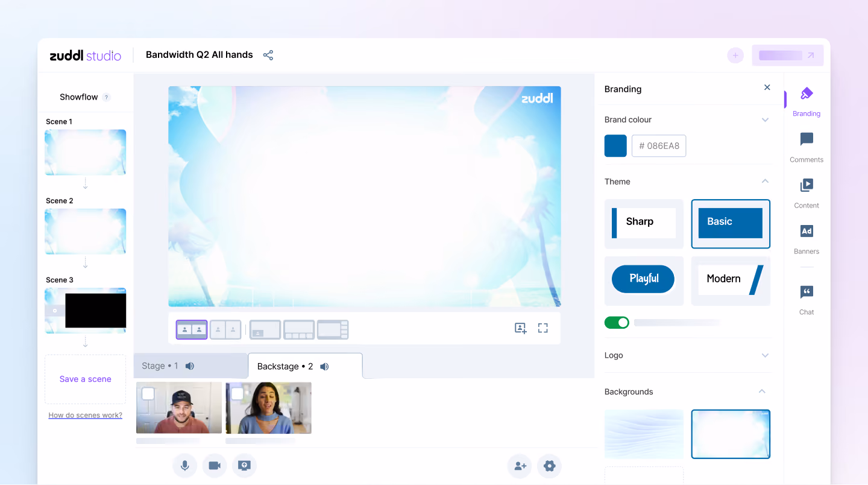
Task: Select the Scene 2 thumbnail
Action: [86, 232]
